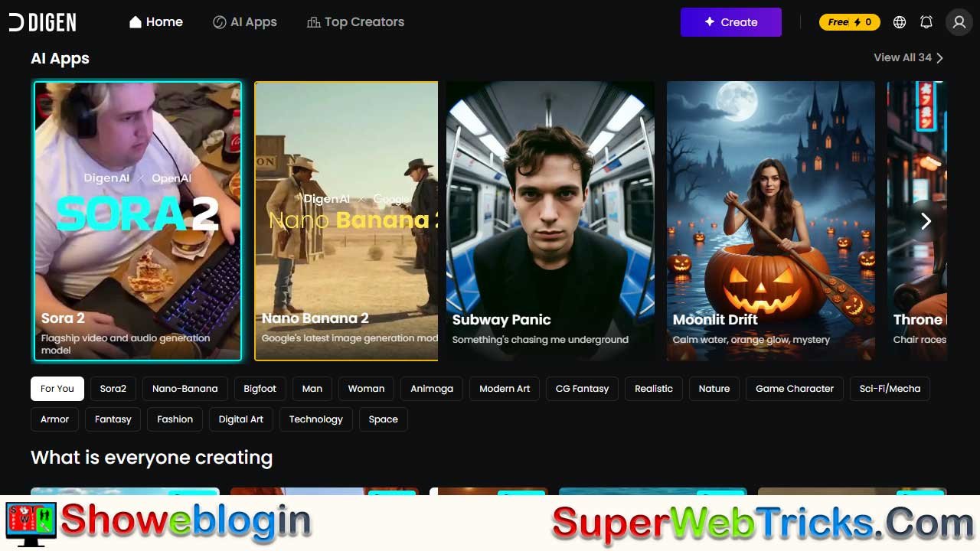Click the lightning bolt in the Free badge
980x551 pixels.
[x=857, y=22]
